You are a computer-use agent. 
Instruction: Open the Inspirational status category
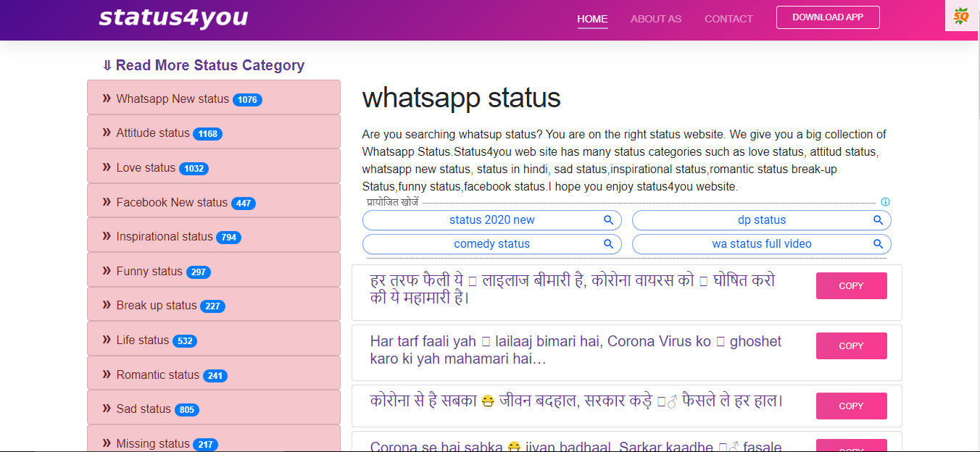point(214,235)
